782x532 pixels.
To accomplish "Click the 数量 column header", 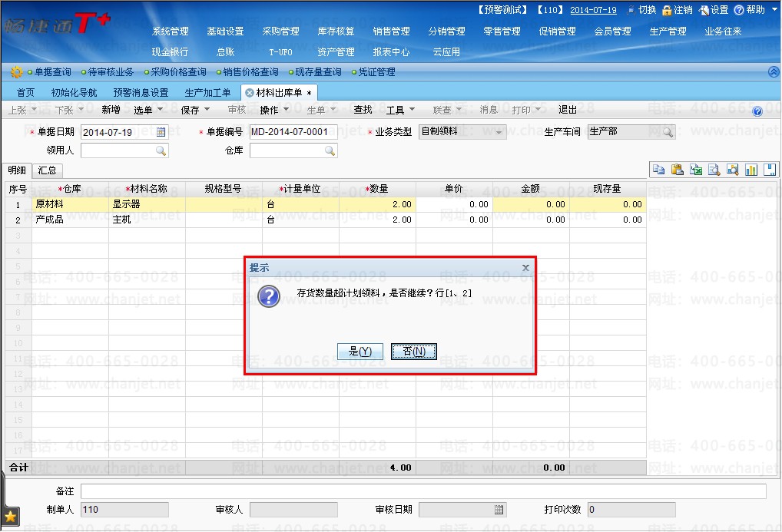I will pos(377,189).
